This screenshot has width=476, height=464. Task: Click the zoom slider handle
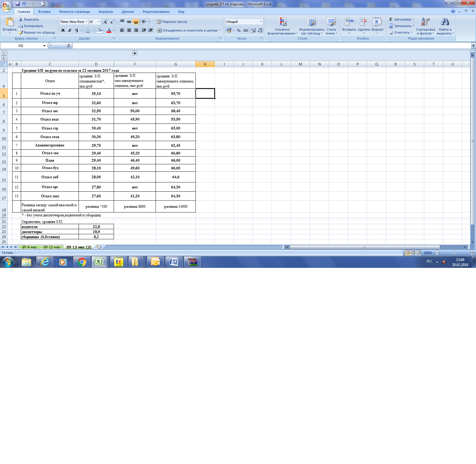point(454,253)
